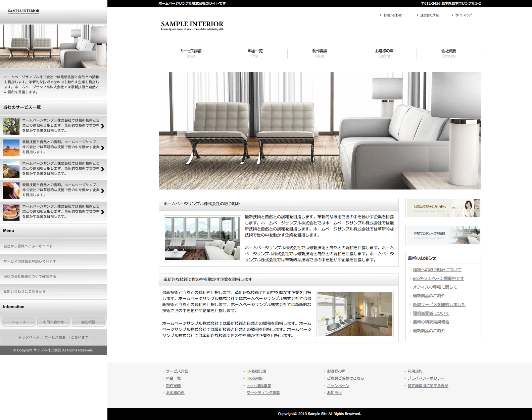Click the お問い合わせ link in the top header
The width and height of the screenshot is (532, 420).
(x=392, y=15)
